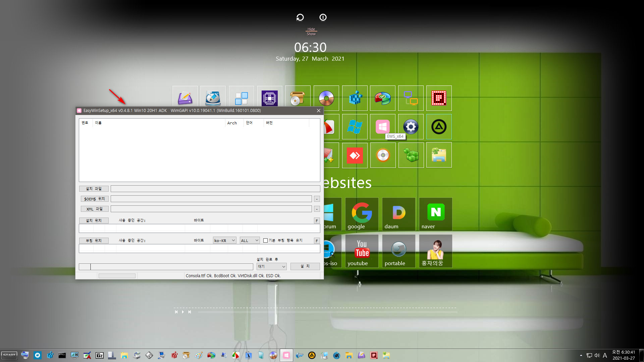Image resolution: width=644 pixels, height=362 pixels.
Task: Click the play control in desktop player
Action: pyautogui.click(x=183, y=312)
